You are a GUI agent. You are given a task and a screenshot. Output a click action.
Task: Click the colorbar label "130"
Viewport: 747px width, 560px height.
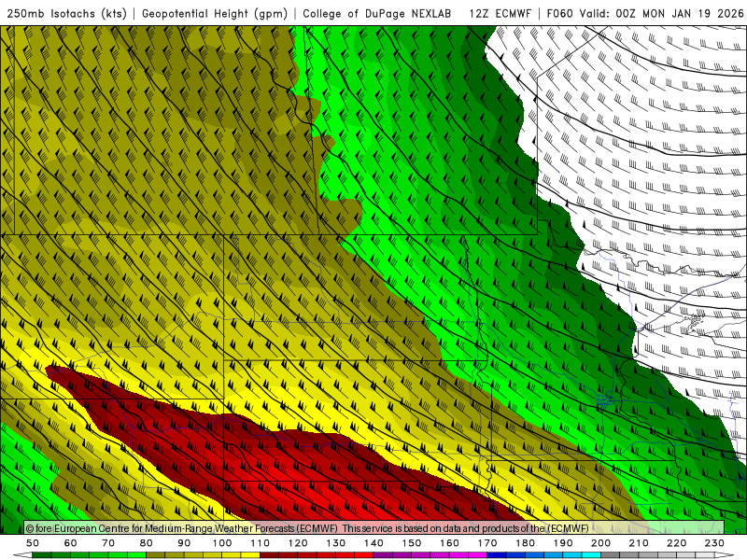pos(336,543)
